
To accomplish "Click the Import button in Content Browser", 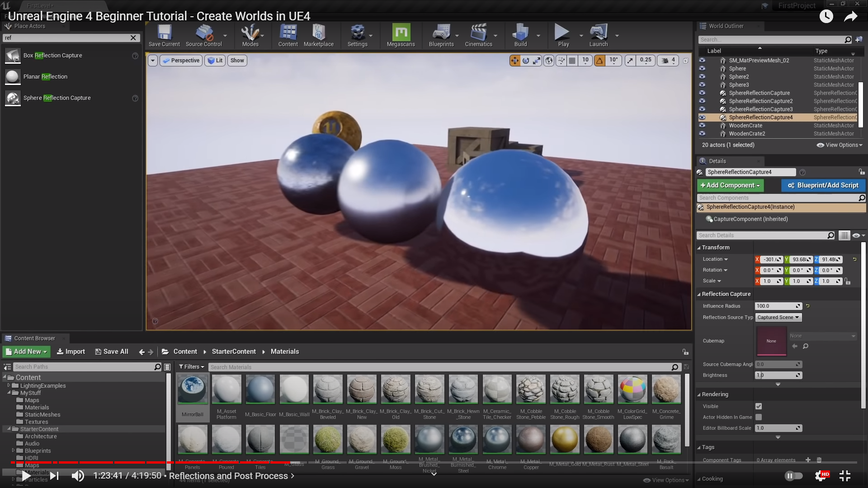I will coord(71,352).
